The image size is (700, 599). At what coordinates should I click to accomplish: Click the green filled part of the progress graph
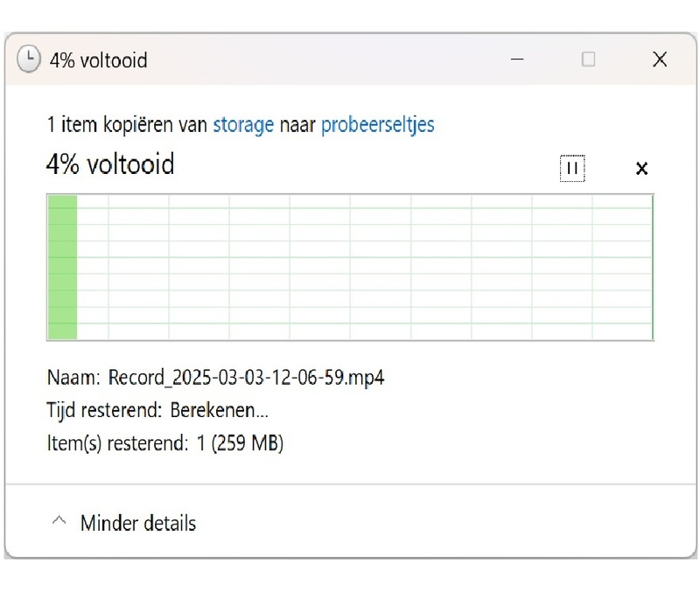tap(62, 267)
